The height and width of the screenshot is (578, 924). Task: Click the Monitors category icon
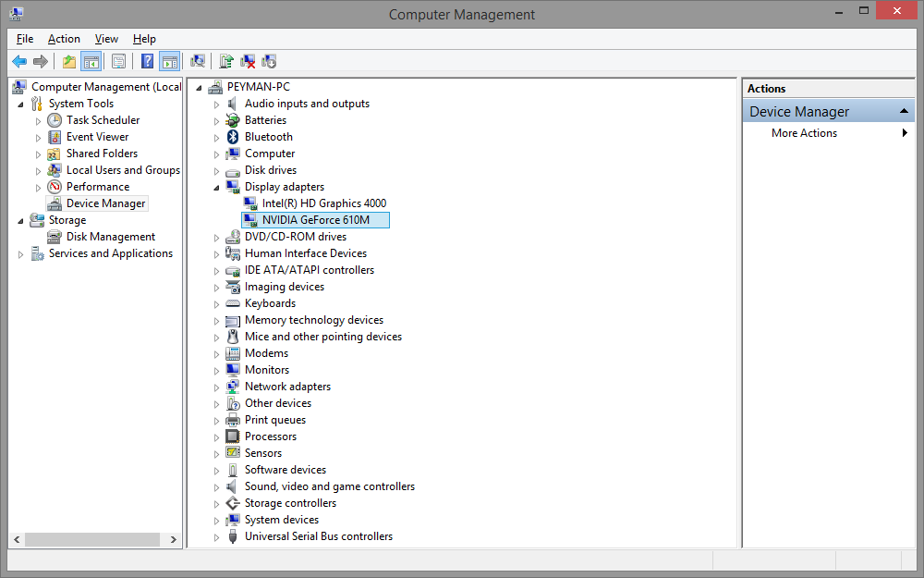233,370
